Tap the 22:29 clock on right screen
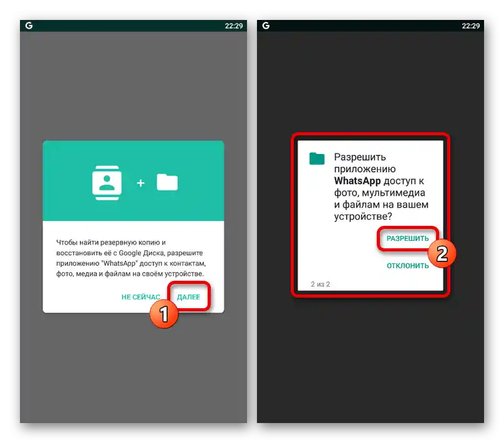 [x=470, y=26]
